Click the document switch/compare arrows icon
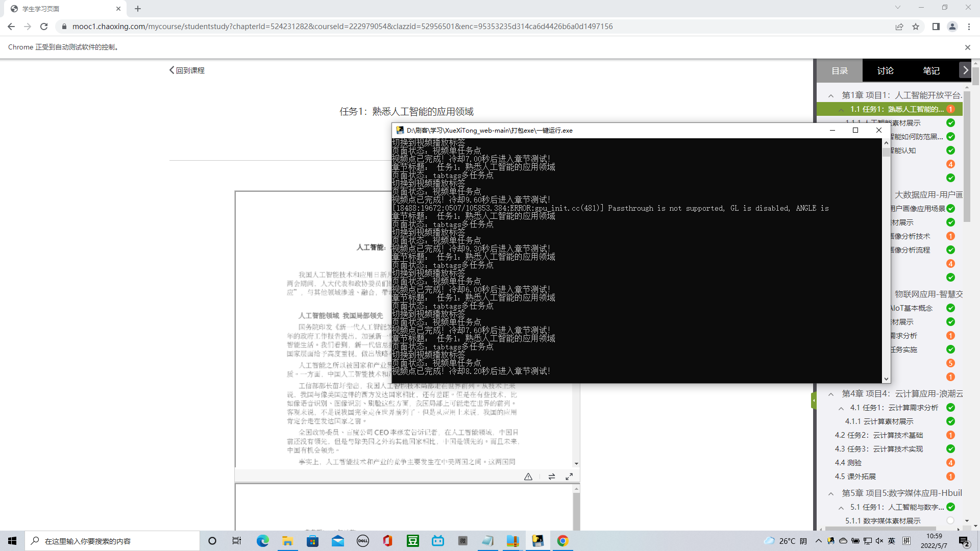 [x=552, y=476]
